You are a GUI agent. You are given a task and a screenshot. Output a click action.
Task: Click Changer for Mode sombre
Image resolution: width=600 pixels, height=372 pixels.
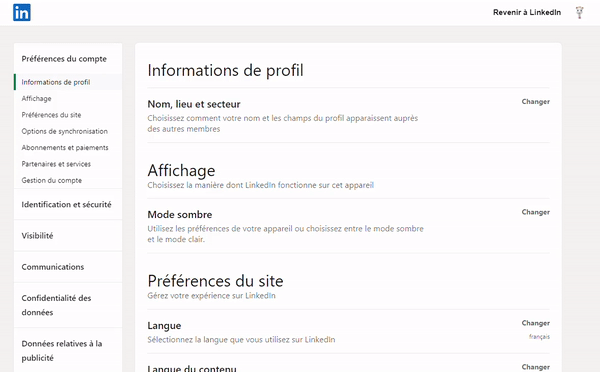pos(536,212)
